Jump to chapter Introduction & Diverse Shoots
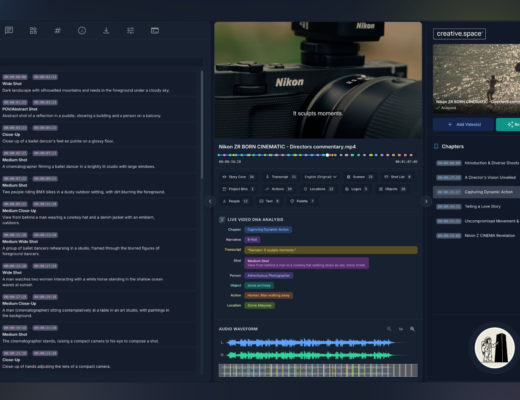This screenshot has height=400, width=520. click(478, 163)
